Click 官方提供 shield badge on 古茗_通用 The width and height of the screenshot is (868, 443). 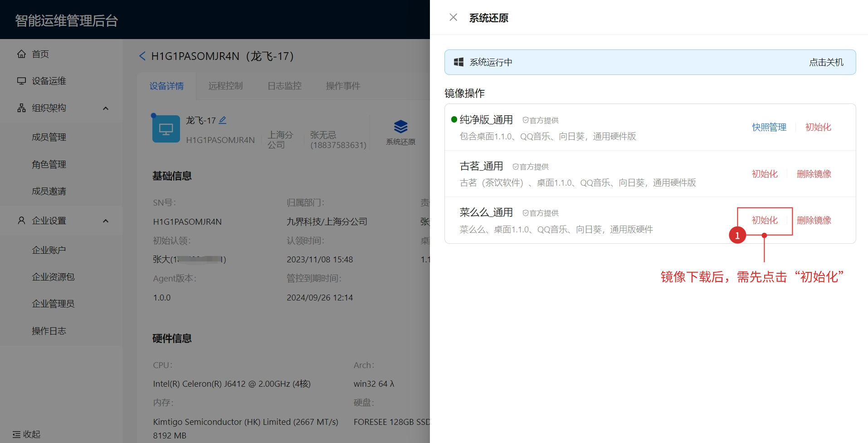coord(531,167)
